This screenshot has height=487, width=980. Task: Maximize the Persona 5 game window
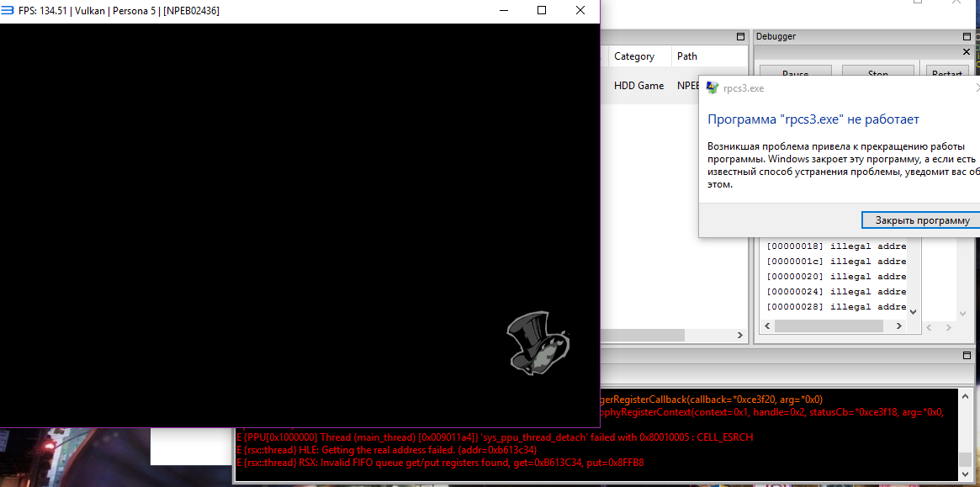[542, 10]
